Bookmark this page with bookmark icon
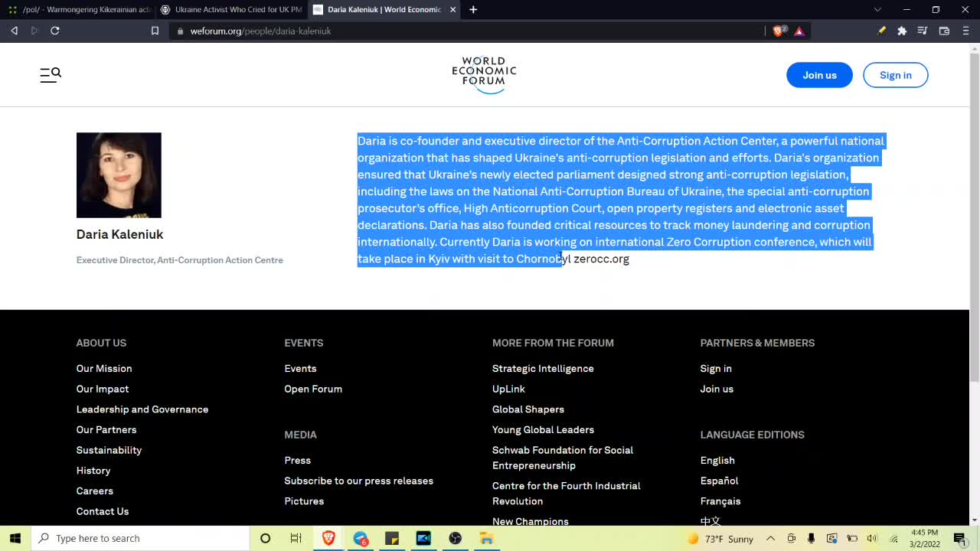The image size is (980, 551). tap(155, 31)
